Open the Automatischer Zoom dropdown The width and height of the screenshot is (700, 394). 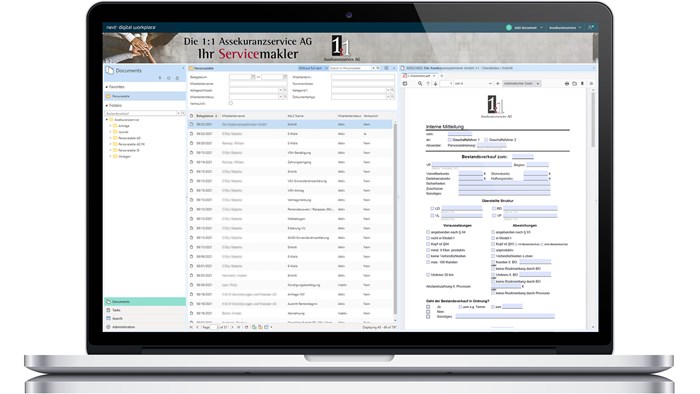522,83
